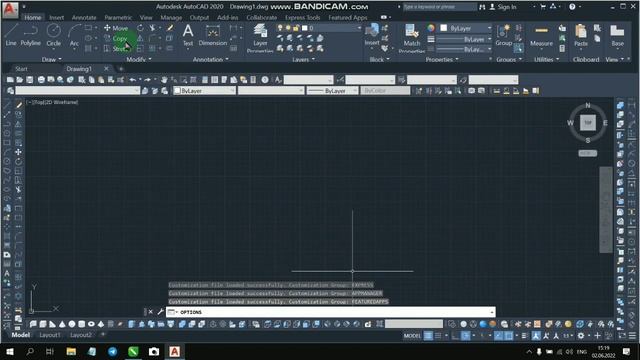This screenshot has height=360, width=640.
Task: Click MODEL space button in status bar
Action: 412,336
